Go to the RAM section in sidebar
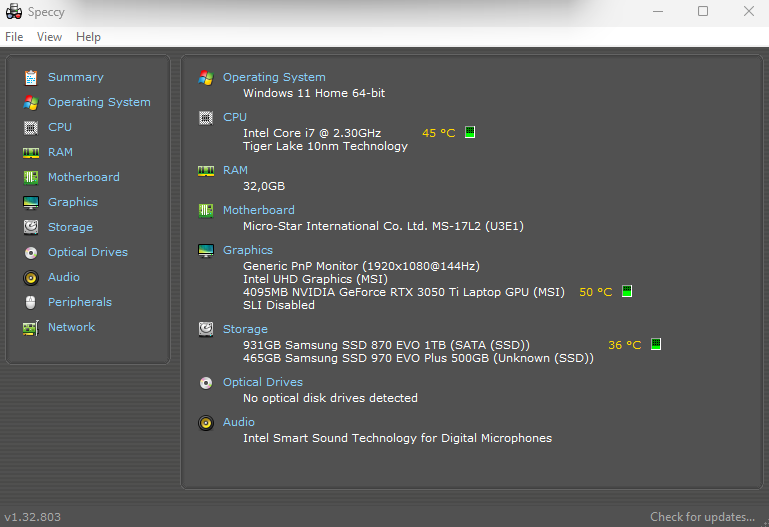This screenshot has width=769, height=527. click(x=60, y=152)
